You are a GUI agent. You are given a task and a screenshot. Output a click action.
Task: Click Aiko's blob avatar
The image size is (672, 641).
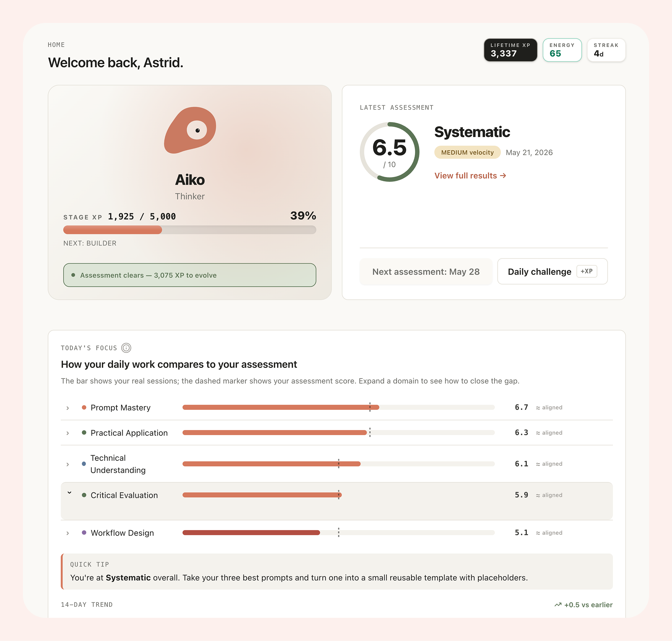point(190,130)
